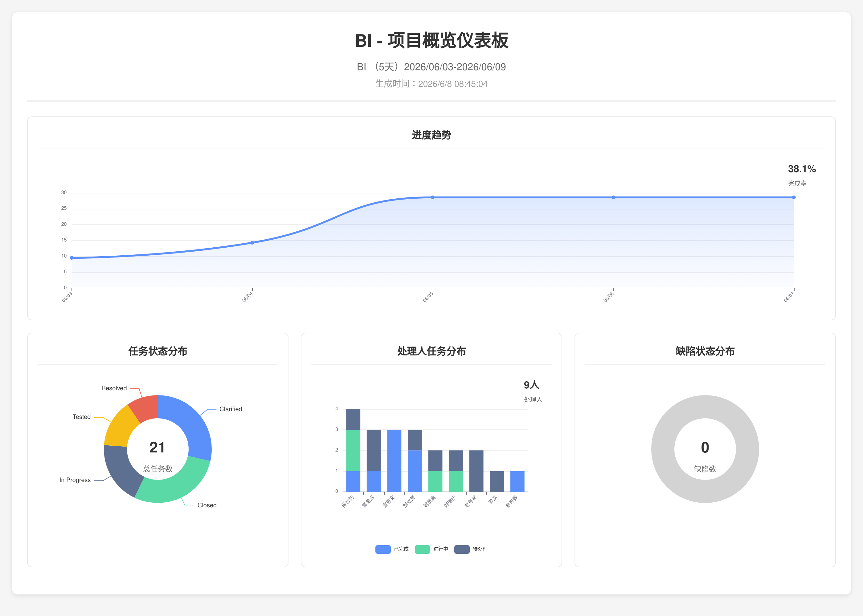Click the 缺陷状态分布 panel title
Viewport: 863px width, 616px height.
point(705,351)
